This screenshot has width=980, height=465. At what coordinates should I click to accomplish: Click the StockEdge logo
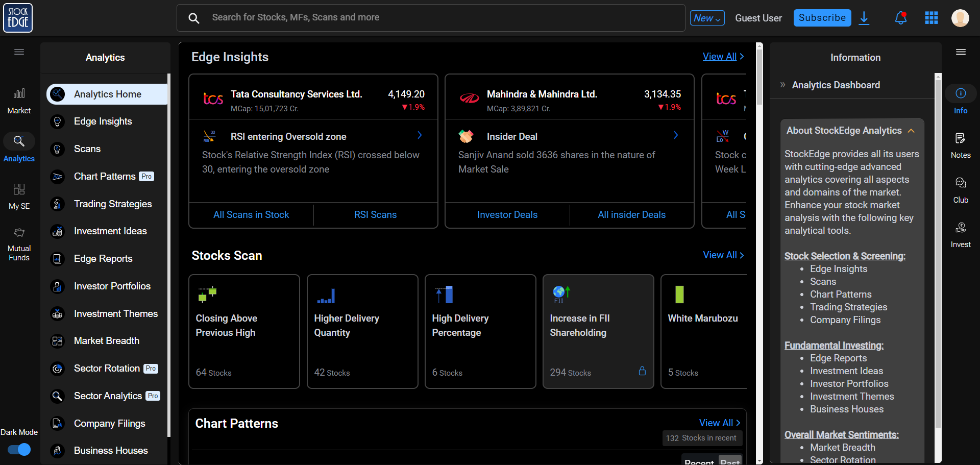pos(18,18)
